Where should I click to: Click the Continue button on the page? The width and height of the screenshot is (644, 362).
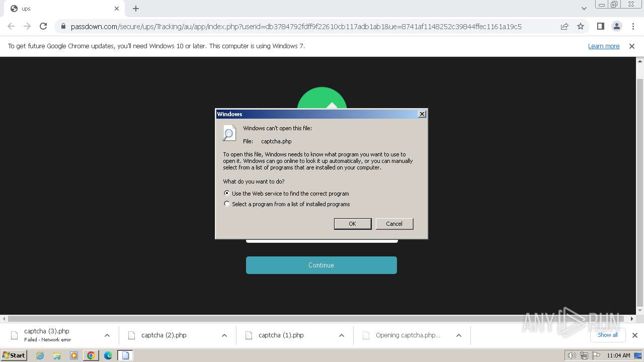(321, 265)
